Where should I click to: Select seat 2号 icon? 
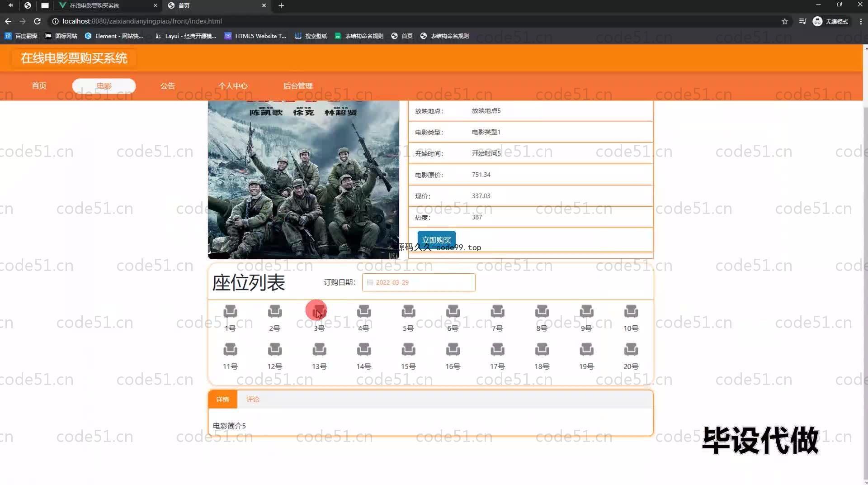click(x=274, y=311)
